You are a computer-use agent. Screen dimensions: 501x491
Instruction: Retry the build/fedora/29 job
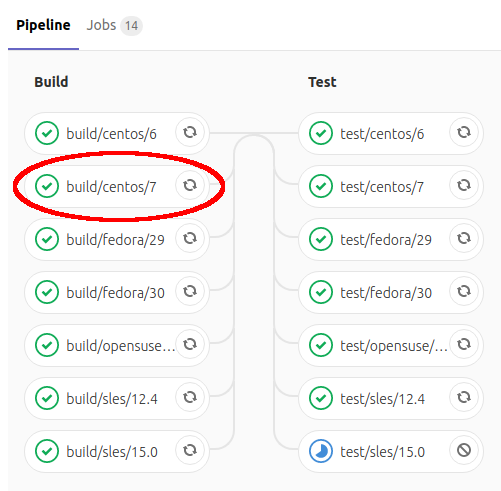point(190,239)
